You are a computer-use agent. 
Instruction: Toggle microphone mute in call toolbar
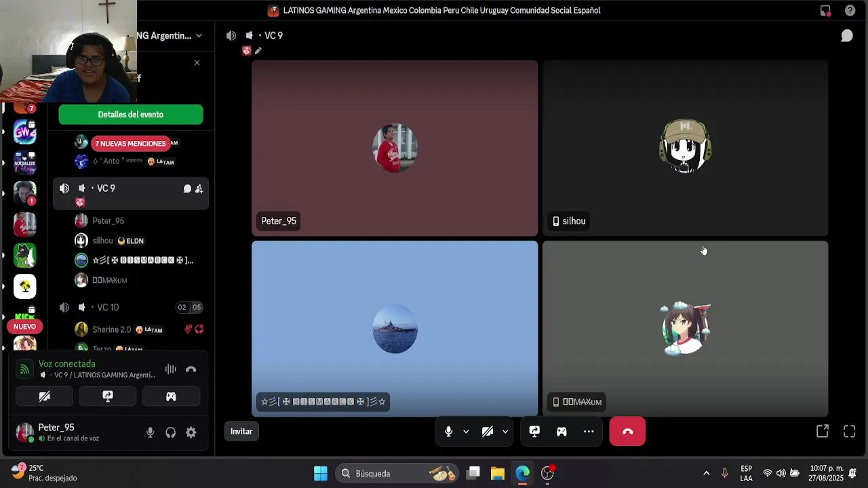[x=448, y=431]
